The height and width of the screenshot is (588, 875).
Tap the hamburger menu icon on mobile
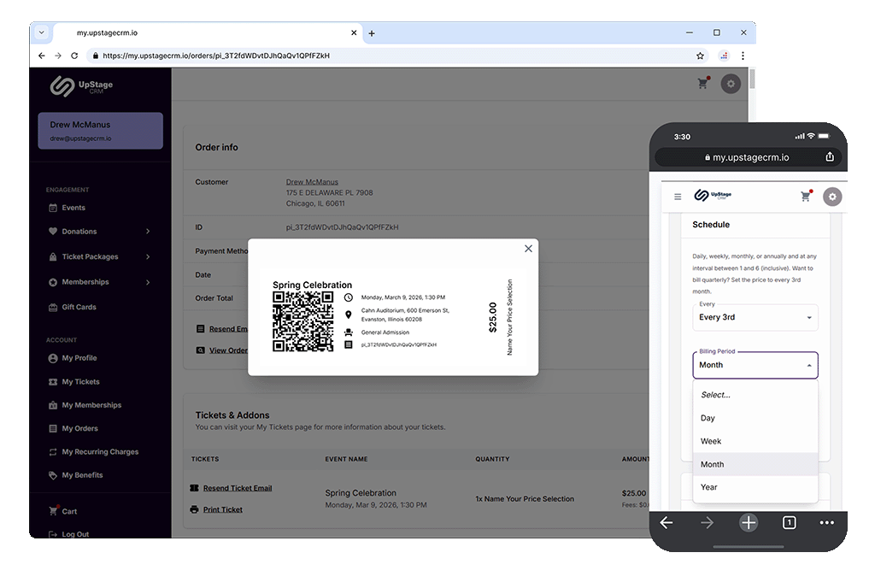click(x=678, y=197)
